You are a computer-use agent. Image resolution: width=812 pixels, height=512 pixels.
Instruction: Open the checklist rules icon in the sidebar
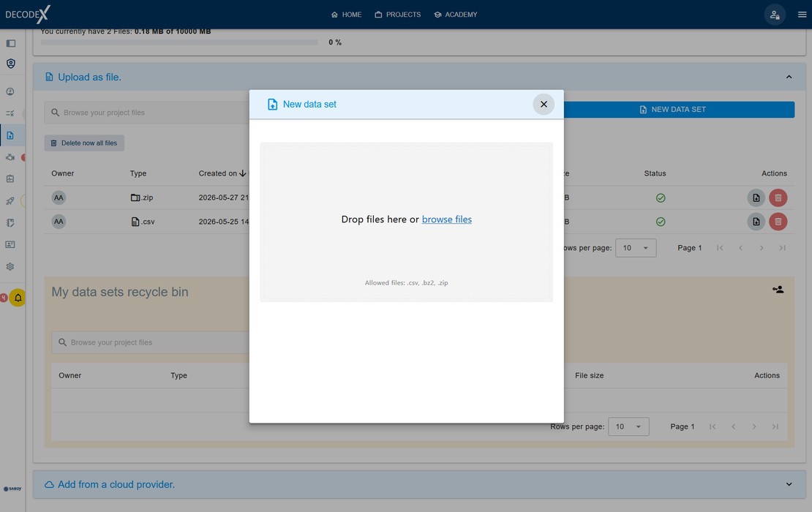pyautogui.click(x=10, y=113)
